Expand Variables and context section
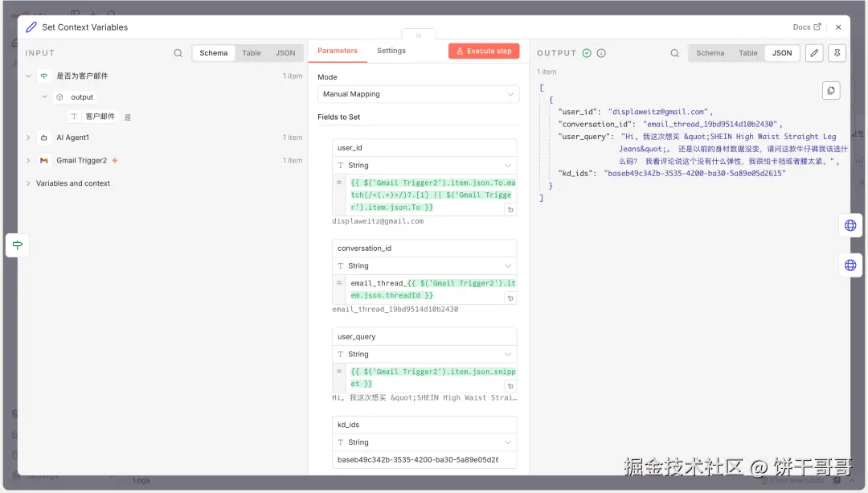Image resolution: width=868 pixels, height=493 pixels. 28,183
